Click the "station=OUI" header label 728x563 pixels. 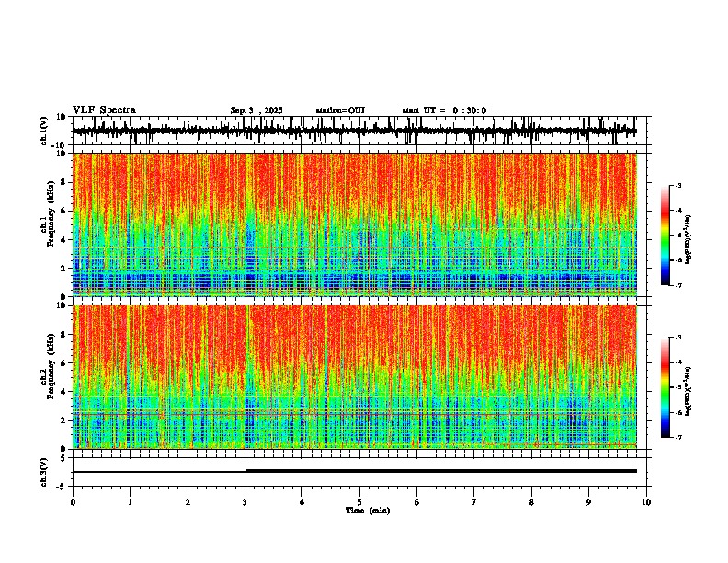click(x=340, y=110)
